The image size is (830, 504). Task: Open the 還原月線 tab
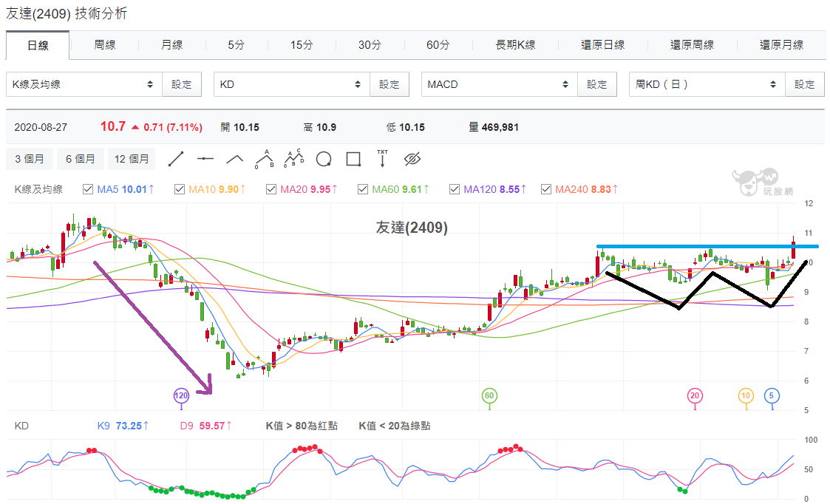point(781,45)
